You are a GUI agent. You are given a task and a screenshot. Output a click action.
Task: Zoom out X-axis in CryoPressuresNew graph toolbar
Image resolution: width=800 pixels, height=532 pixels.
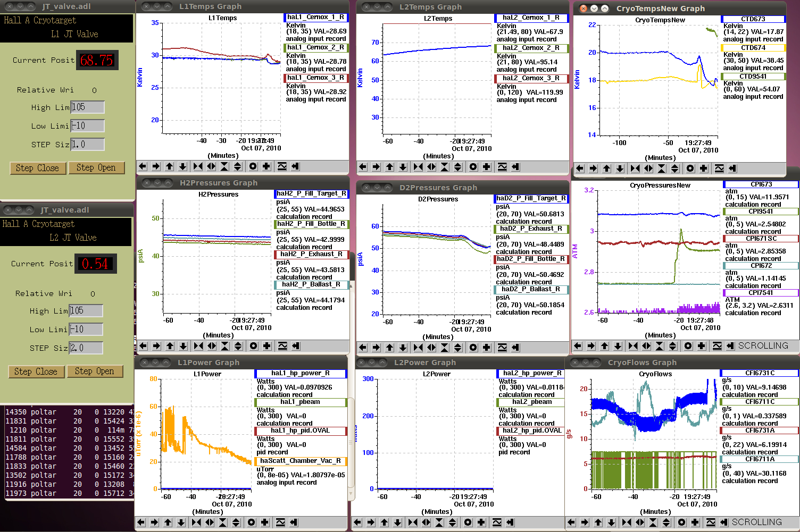click(646, 346)
